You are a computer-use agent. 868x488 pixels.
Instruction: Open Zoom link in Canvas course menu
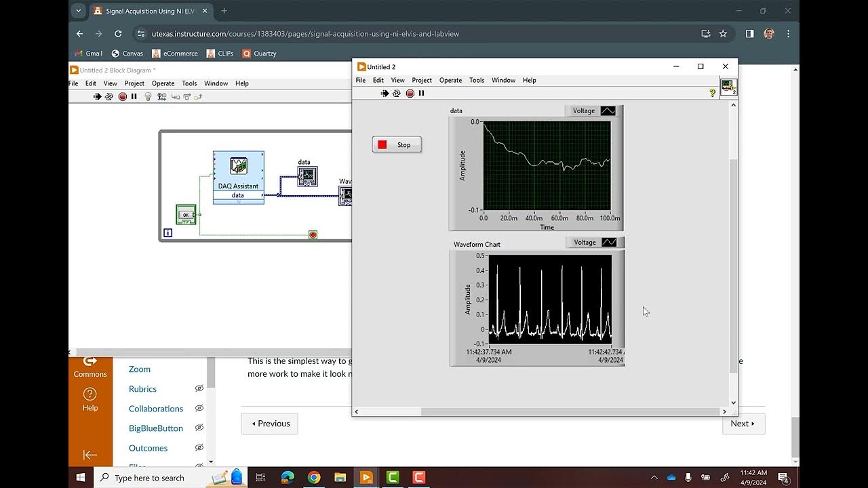click(x=140, y=369)
